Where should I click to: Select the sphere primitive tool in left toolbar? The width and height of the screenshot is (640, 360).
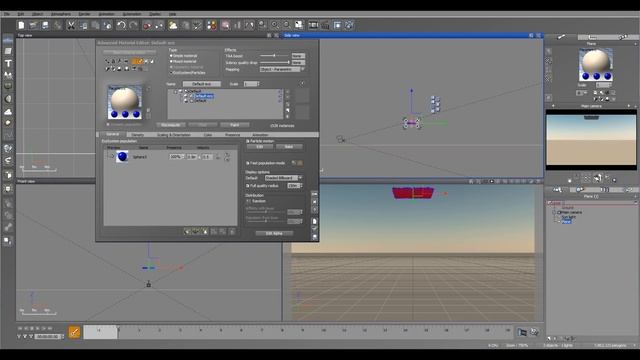pyautogui.click(x=8, y=99)
